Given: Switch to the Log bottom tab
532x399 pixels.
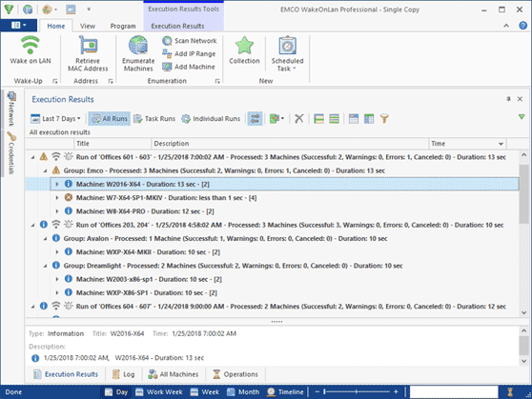Looking at the screenshot, I should click(124, 374).
